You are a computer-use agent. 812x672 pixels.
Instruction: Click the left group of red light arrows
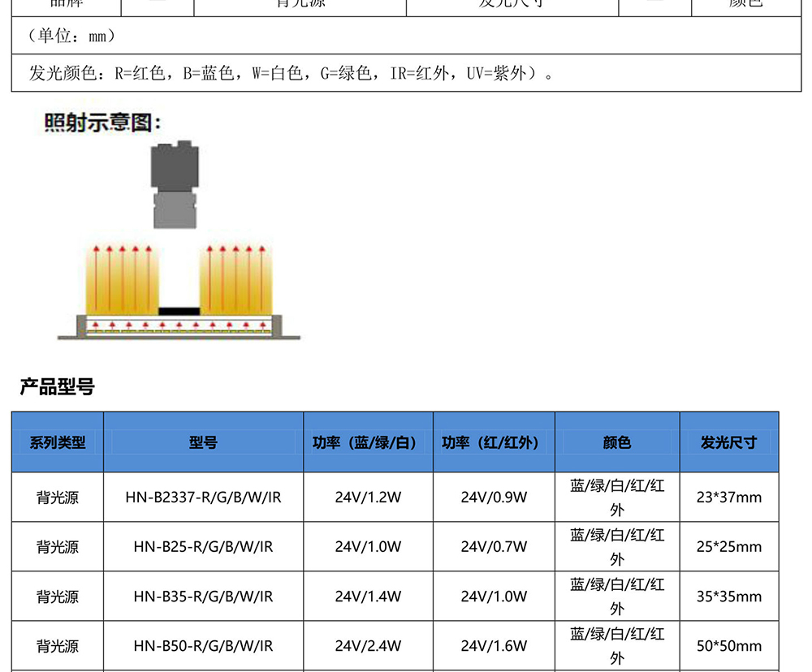(122, 278)
